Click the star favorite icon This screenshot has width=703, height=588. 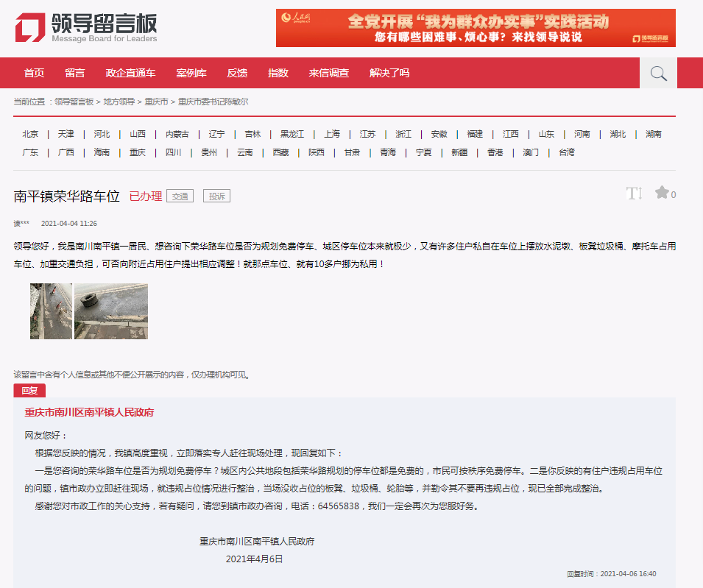[x=662, y=193]
